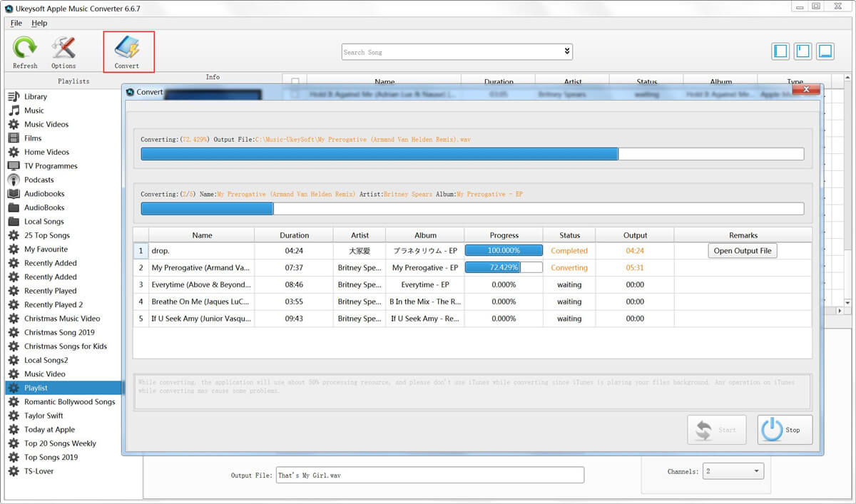856x504 pixels.
Task: Select row 1 'drop.' in convert list
Action: 472,251
